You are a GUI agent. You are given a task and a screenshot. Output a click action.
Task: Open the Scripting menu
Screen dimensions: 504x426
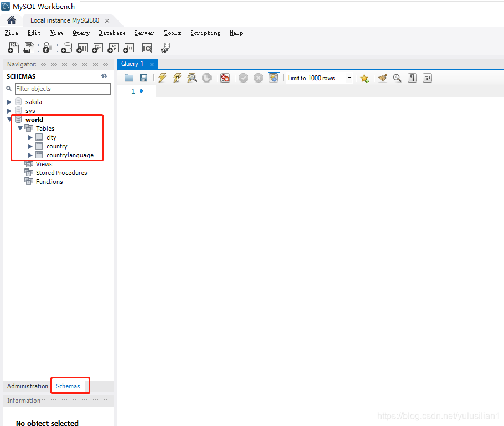(205, 33)
